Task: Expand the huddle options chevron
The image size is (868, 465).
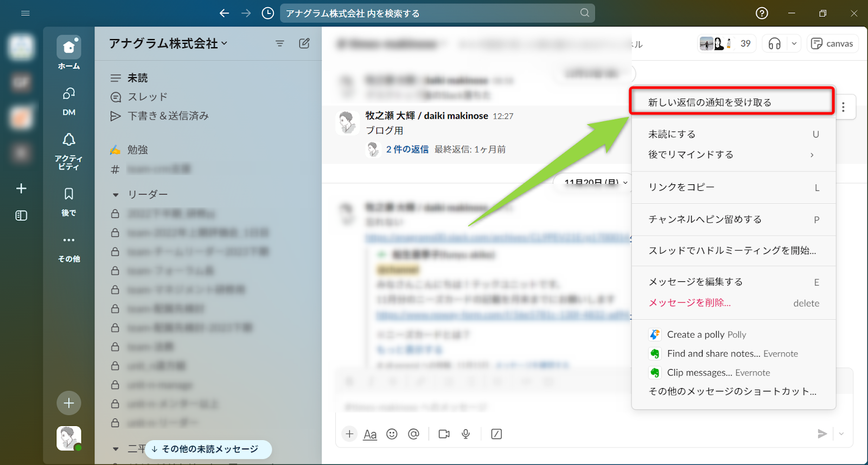Action: (x=794, y=44)
